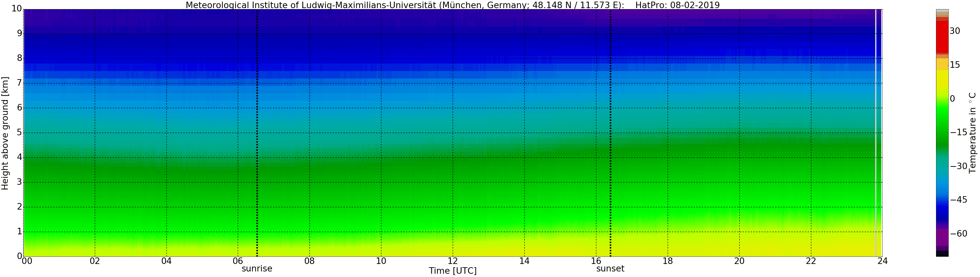Screen dimensions: 980x277
Task: Click the height axis tick label '8'
Action: [20, 59]
